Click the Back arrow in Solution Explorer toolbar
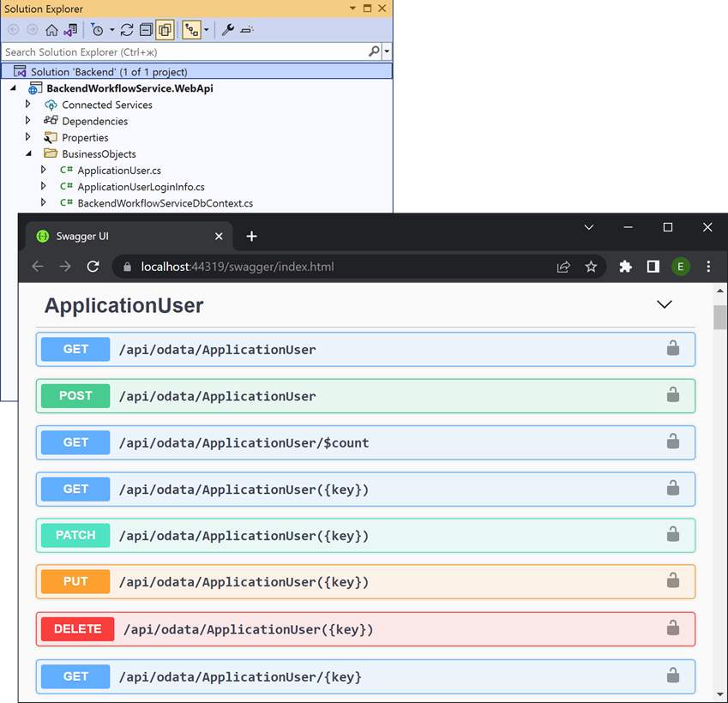 pyautogui.click(x=14, y=30)
